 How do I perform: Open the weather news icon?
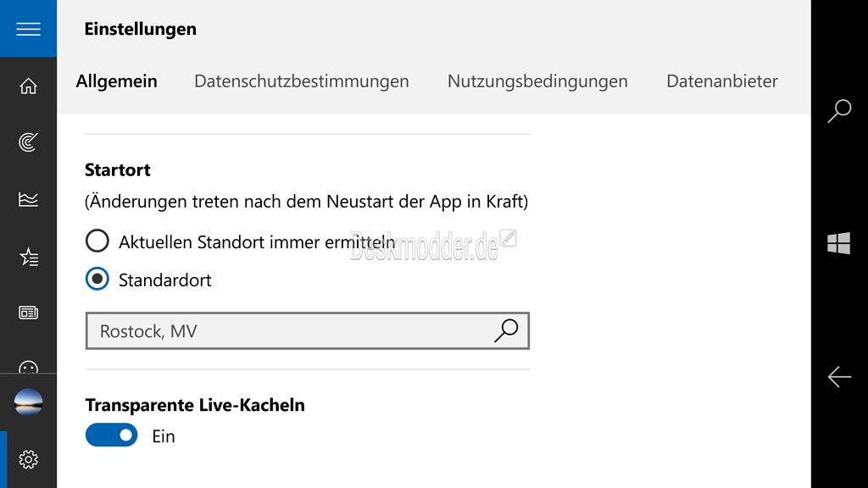click(28, 313)
